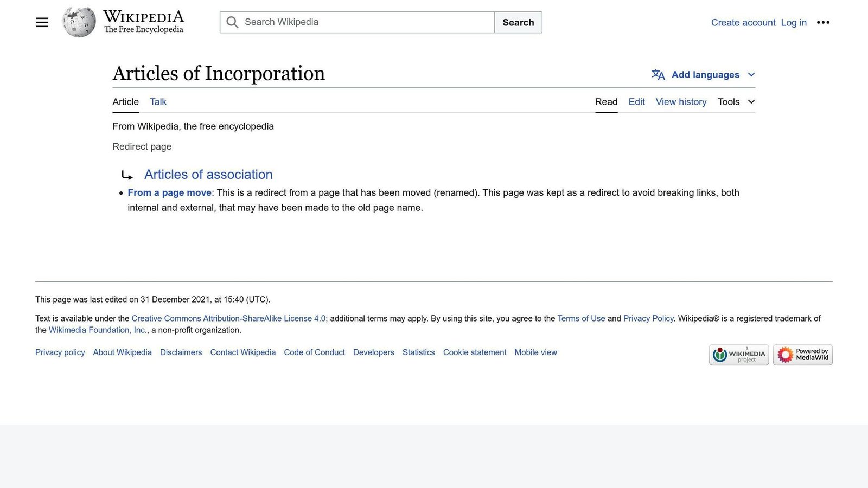Click the last edited 31 December 2021 text
Screen dimensions: 868x488
tap(152, 299)
